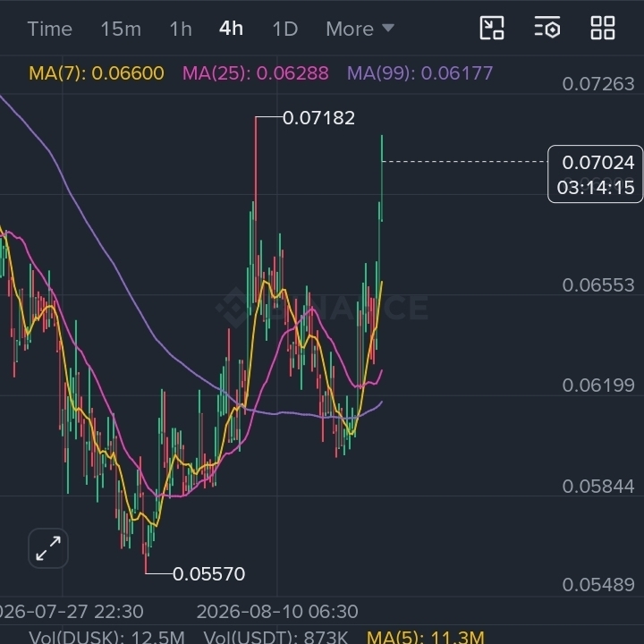Open the More intervals dropdown
The height and width of the screenshot is (644, 644).
pos(360,29)
